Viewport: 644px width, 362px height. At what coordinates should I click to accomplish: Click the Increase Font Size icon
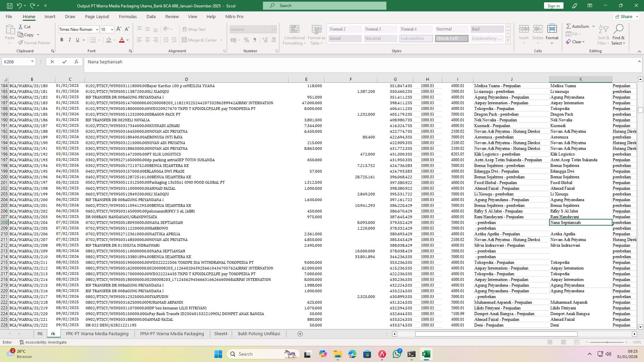click(x=118, y=29)
